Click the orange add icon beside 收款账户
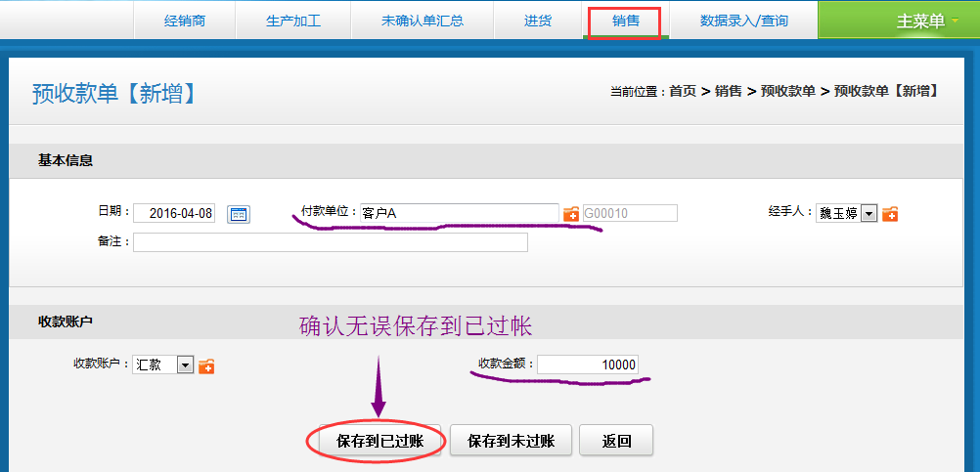980x472 pixels. [x=206, y=365]
